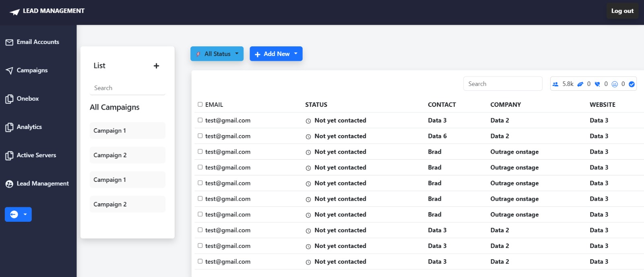Open Active Servers in the sidebar
644x277 pixels.
tap(36, 155)
